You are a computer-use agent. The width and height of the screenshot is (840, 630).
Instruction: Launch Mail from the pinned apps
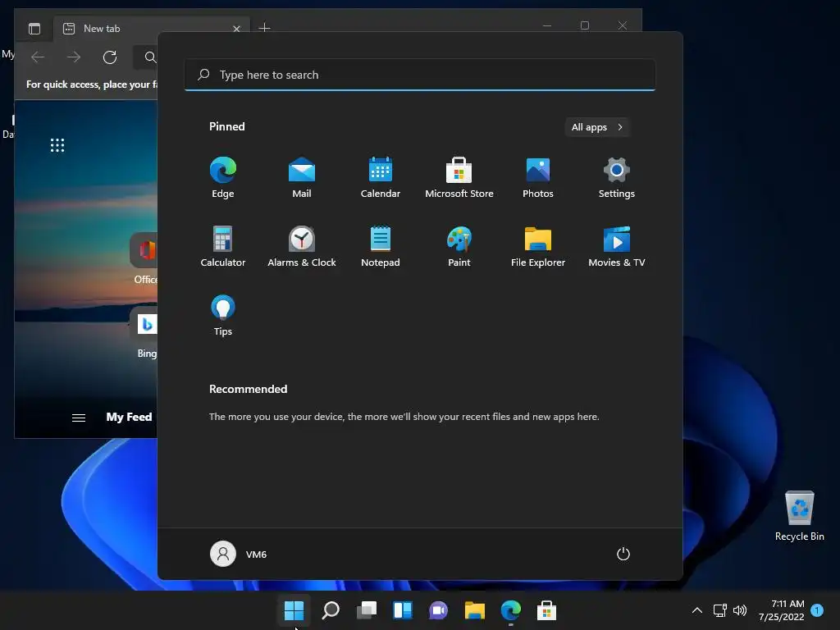pyautogui.click(x=302, y=177)
